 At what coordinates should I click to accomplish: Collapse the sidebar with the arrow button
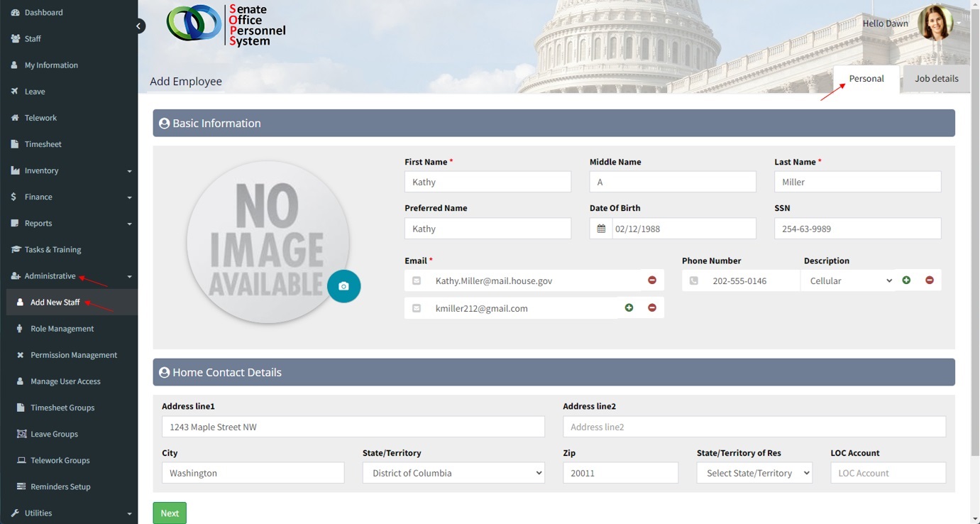pyautogui.click(x=140, y=26)
